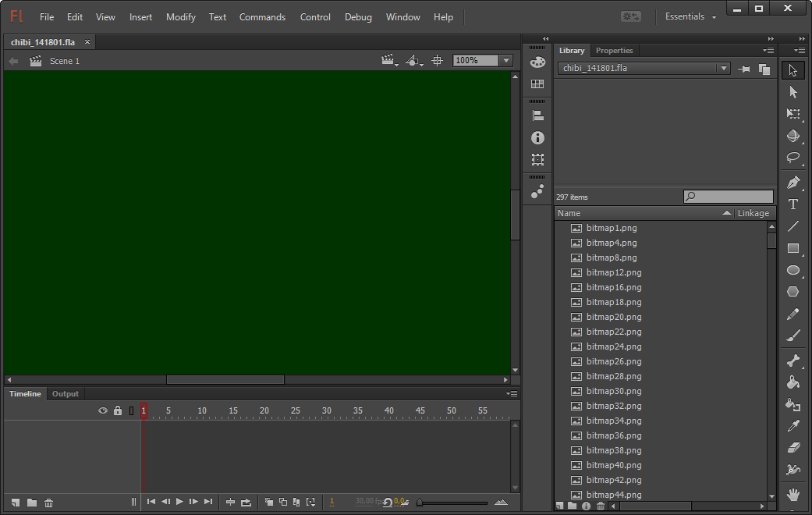Click the library search field

[733, 197]
